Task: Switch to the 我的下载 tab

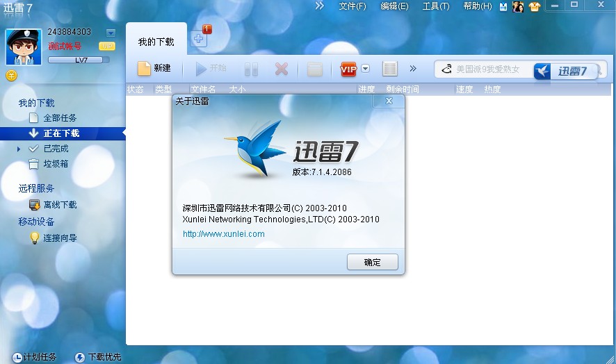Action: coord(156,42)
